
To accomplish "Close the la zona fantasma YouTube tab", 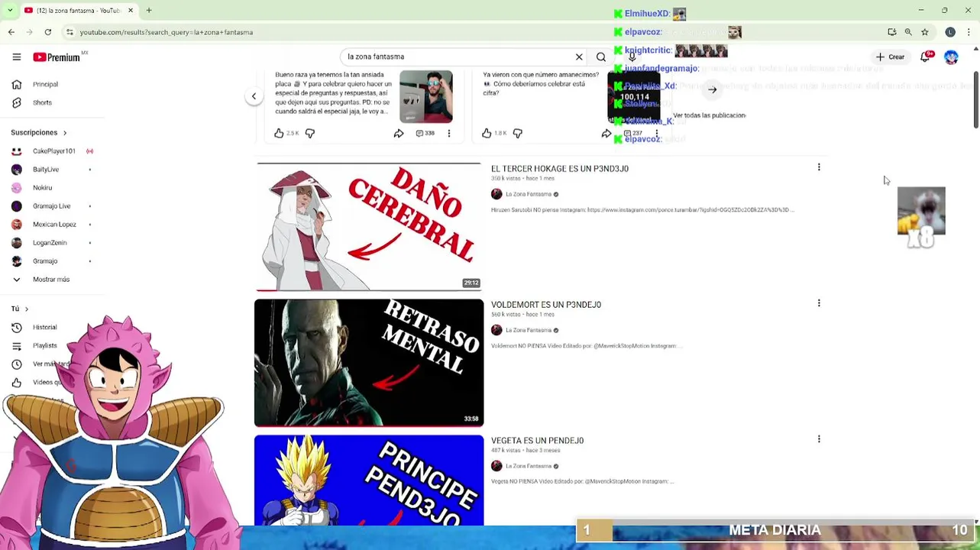I will [131, 11].
